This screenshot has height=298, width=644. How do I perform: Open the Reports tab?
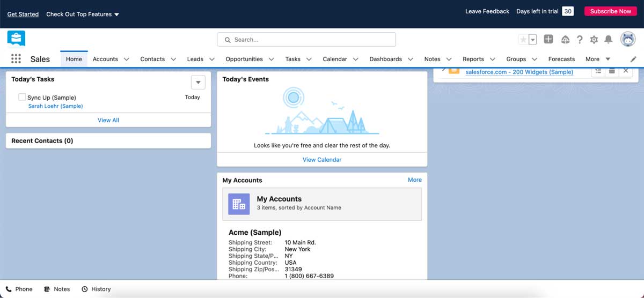[473, 59]
